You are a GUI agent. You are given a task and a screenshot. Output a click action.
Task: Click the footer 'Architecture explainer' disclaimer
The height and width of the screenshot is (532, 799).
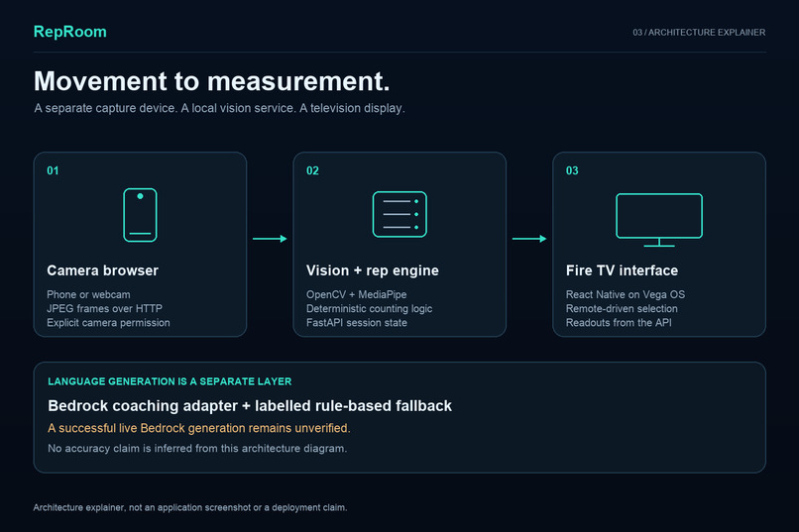190,507
